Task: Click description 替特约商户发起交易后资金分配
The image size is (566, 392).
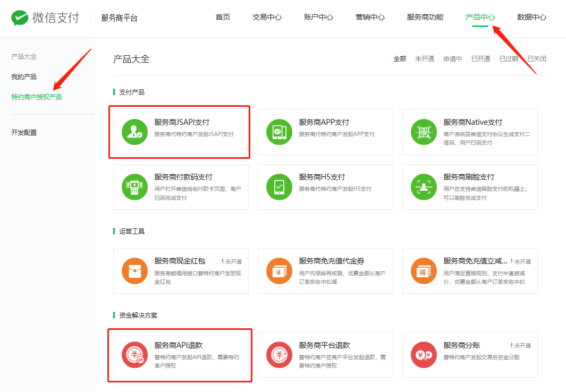Action: click(x=481, y=357)
